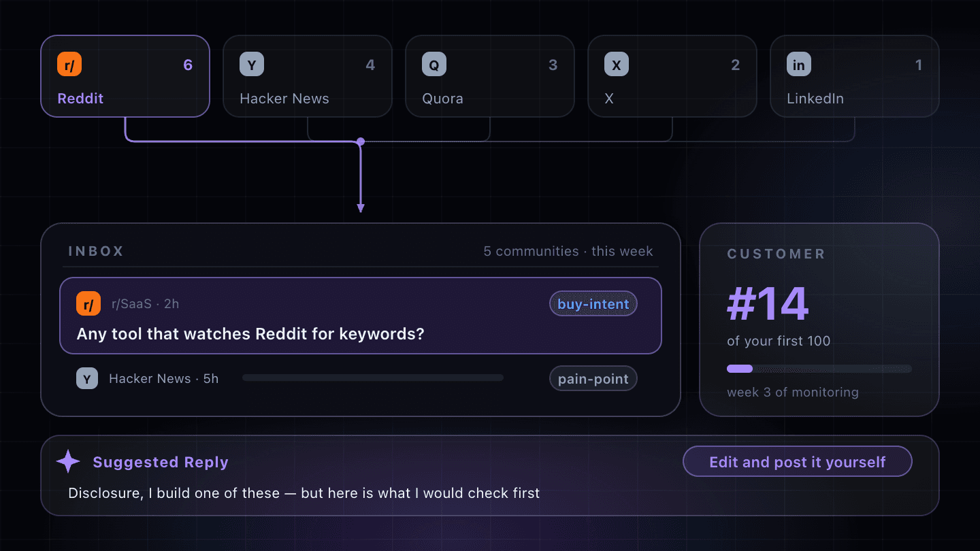
Task: Click the pain-point tag
Action: pos(593,379)
